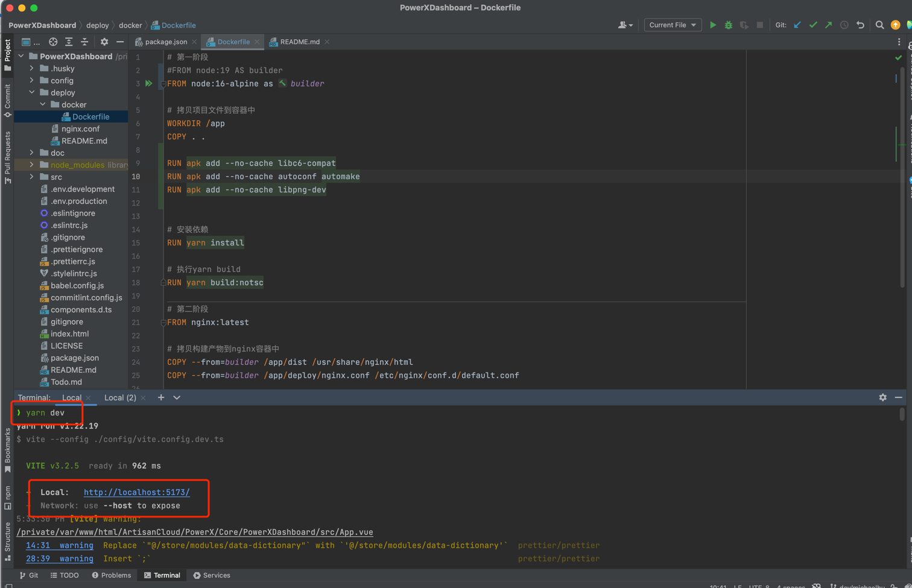
Task: Open user account icon dropdown in toolbar
Action: click(x=625, y=25)
